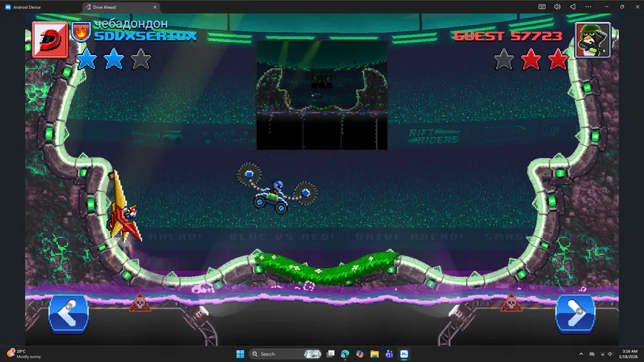644x362 pixels.
Task: Click the middle red score star
Action: click(x=531, y=59)
